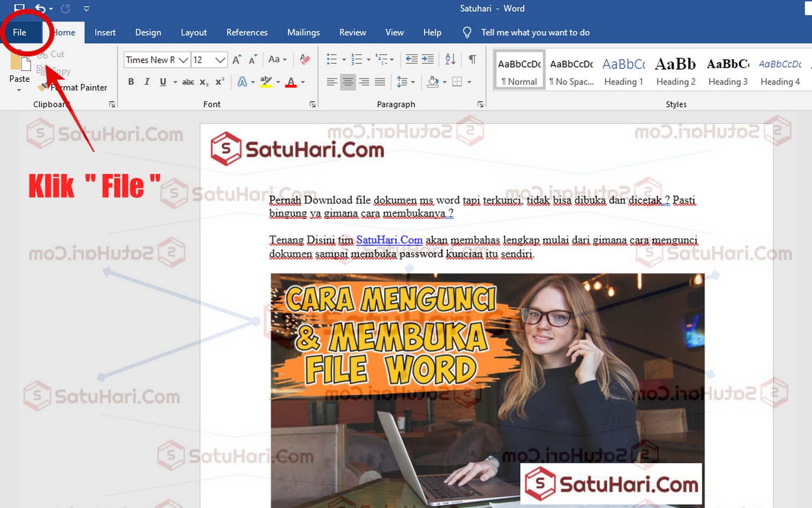Open the undo history dropdown arrow
Image resolution: width=812 pixels, height=508 pixels.
tap(51, 9)
